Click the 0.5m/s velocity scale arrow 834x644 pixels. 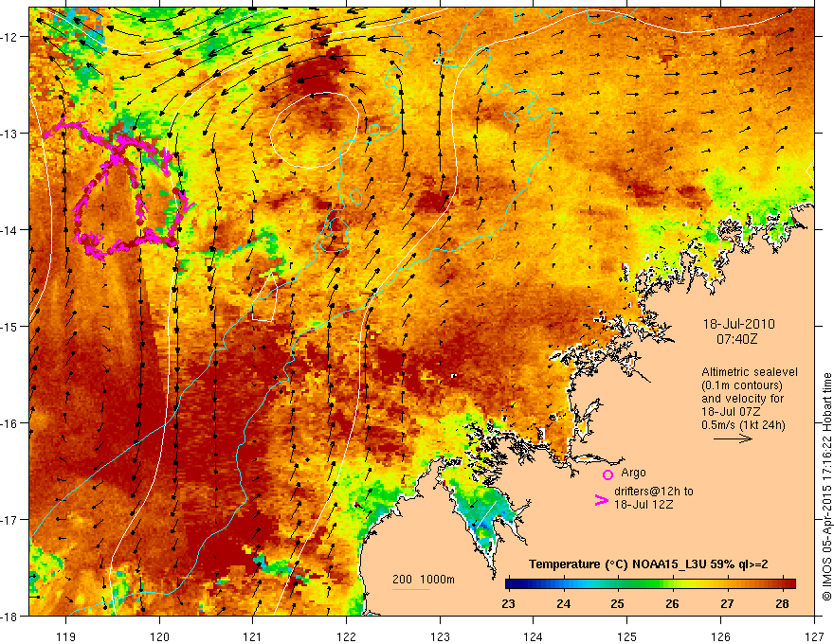(x=733, y=438)
